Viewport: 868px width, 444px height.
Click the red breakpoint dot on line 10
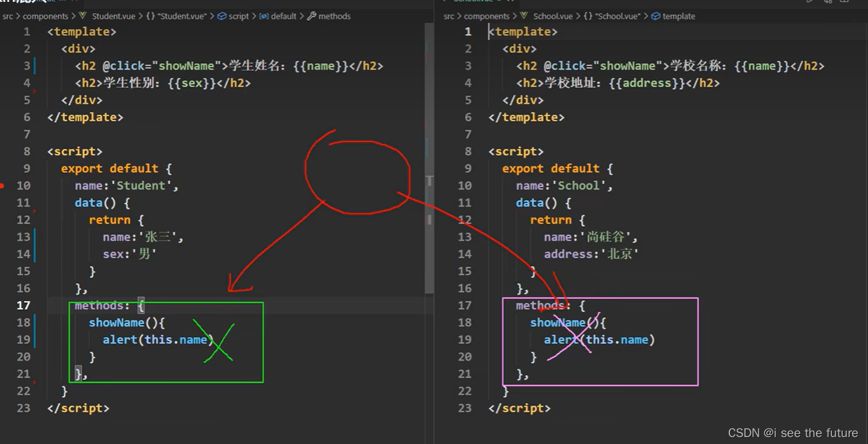click(3, 186)
